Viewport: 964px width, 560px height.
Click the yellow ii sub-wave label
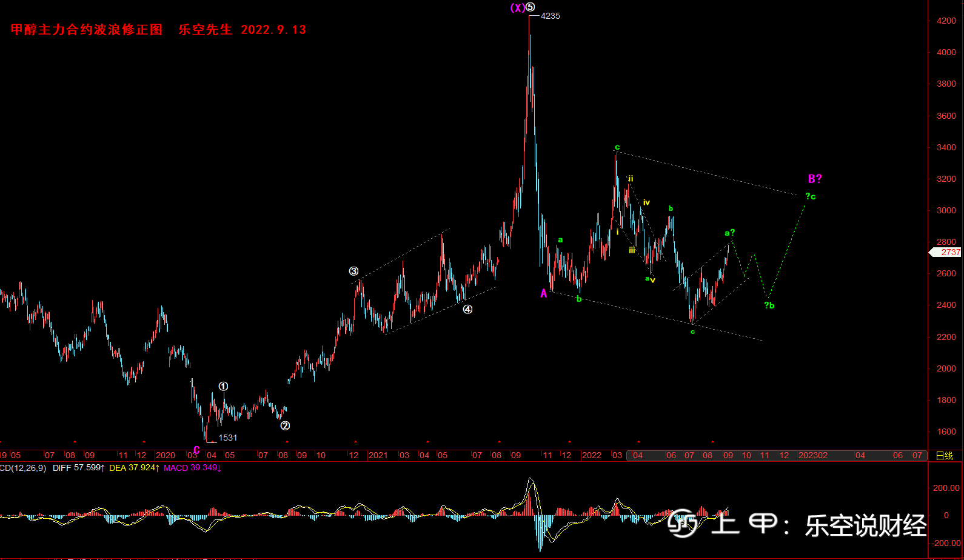[x=631, y=178]
